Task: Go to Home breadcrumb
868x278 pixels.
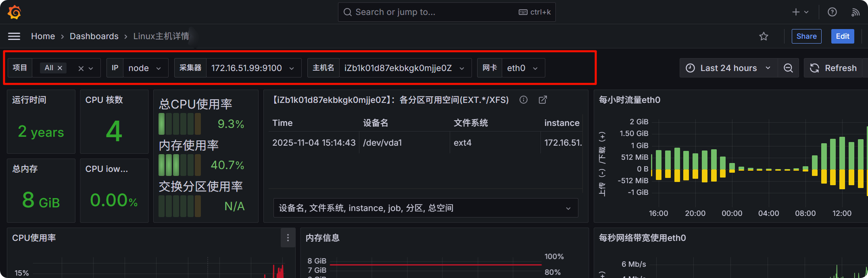Action: pyautogui.click(x=43, y=36)
